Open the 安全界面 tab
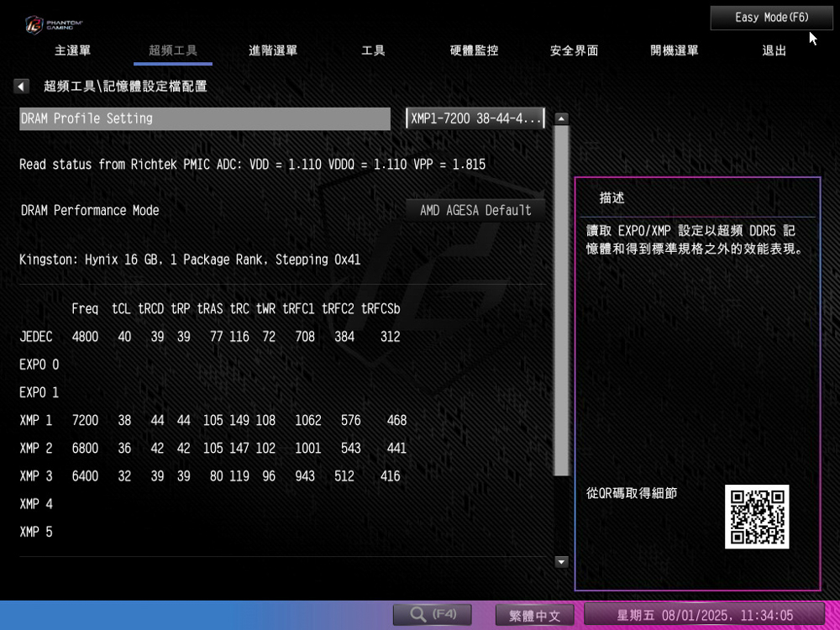This screenshot has width=840, height=630. [574, 50]
